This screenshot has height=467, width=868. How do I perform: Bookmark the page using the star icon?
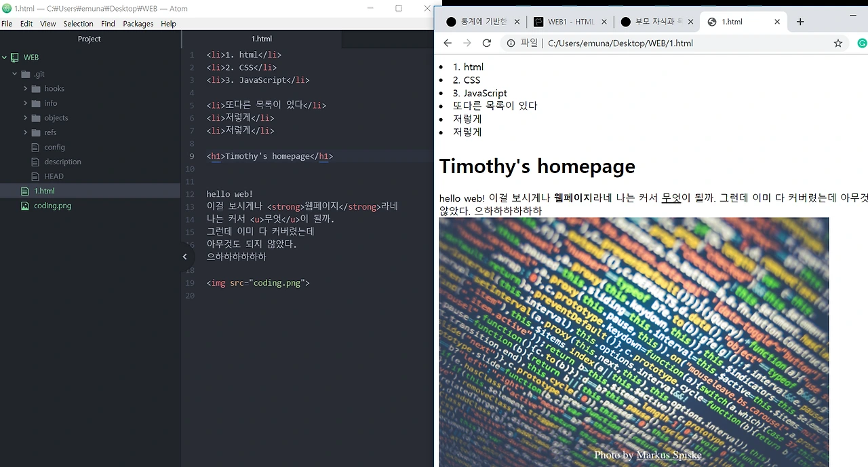click(x=838, y=43)
